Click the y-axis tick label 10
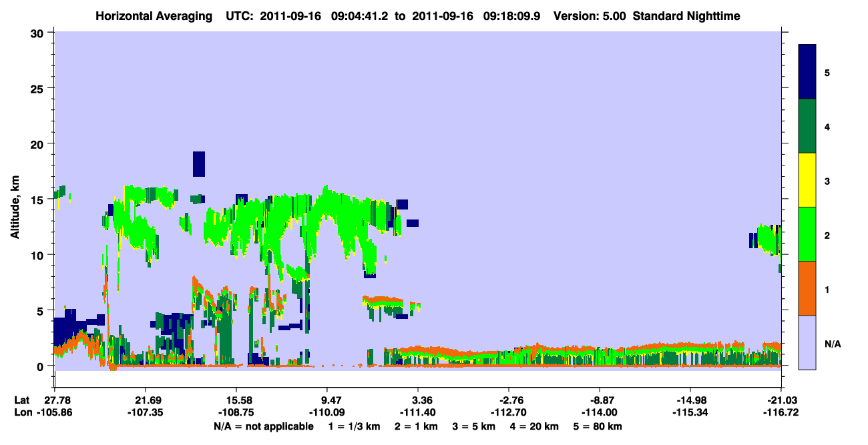Image resolution: width=868 pixels, height=445 pixels. coord(39,255)
